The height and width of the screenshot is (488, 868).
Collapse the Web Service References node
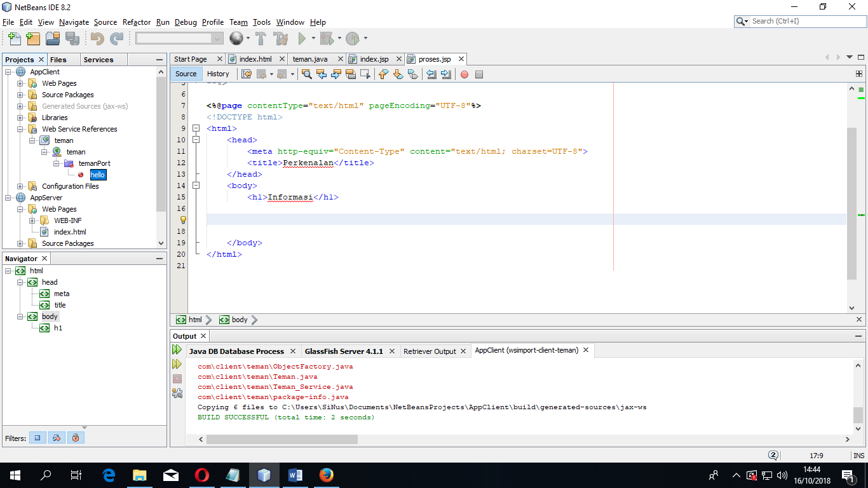tap(21, 129)
